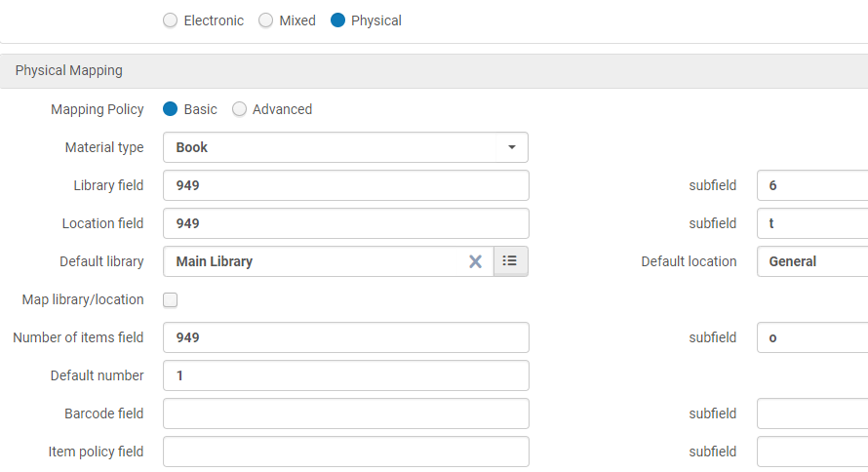Set Mapping Policy to Basic

tap(171, 109)
